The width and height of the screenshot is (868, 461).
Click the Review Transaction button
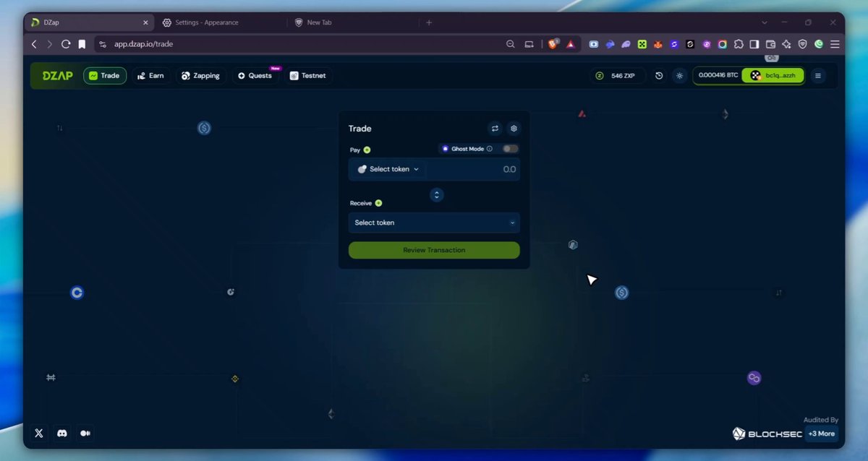pyautogui.click(x=434, y=250)
